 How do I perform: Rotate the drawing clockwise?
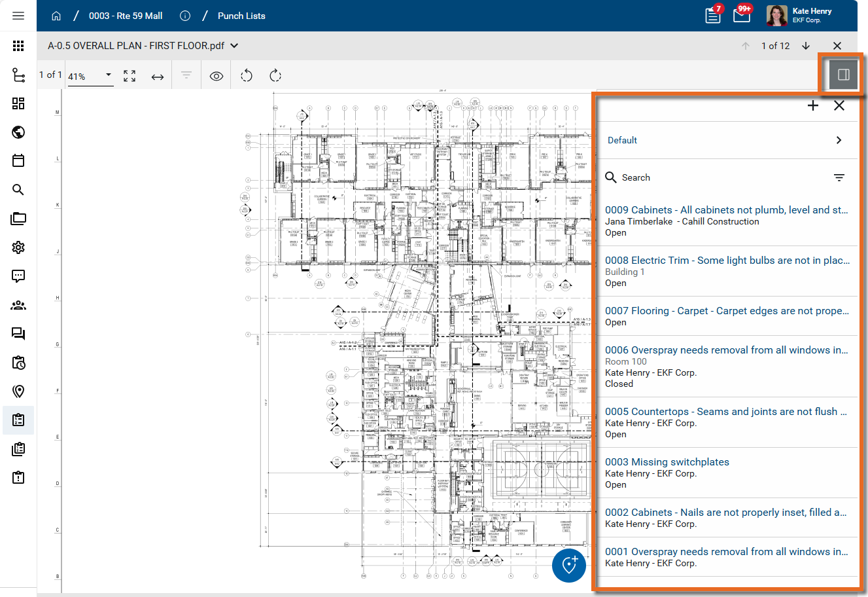click(x=275, y=76)
